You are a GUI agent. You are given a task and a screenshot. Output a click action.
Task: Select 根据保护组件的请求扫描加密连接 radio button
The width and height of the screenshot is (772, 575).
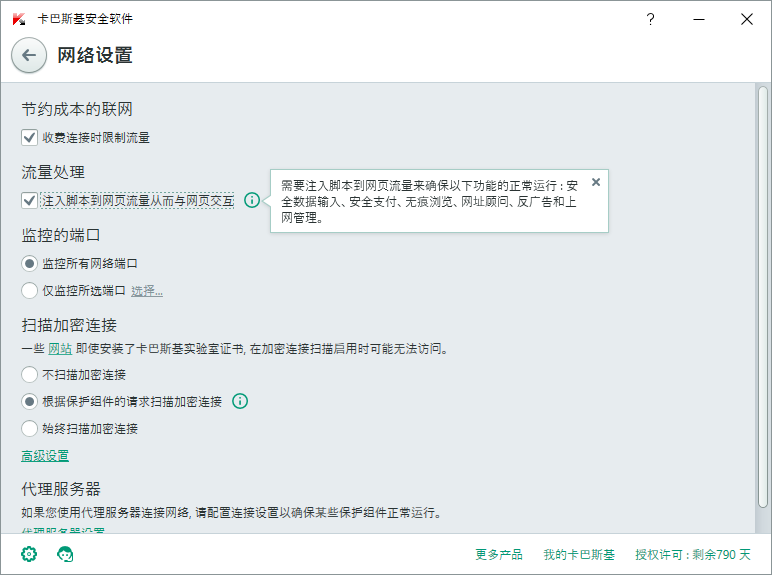click(30, 401)
